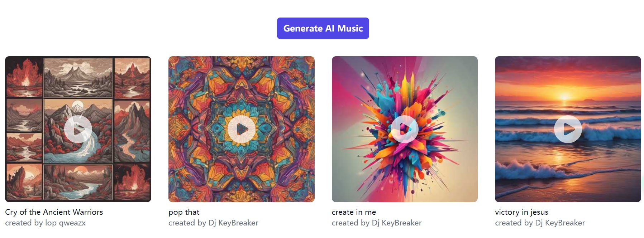The image size is (644, 238).
Task: Click the setting sun in the beach artwork
Action: point(565,96)
